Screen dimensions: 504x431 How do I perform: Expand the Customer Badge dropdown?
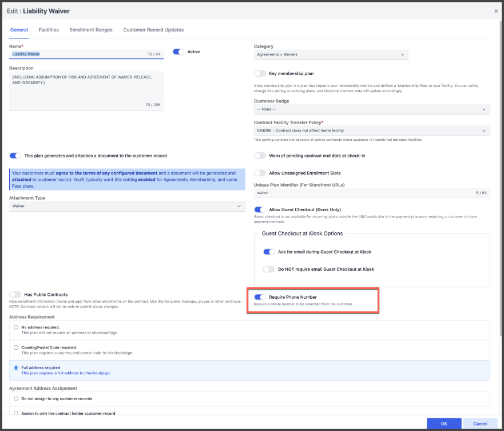tap(371, 109)
